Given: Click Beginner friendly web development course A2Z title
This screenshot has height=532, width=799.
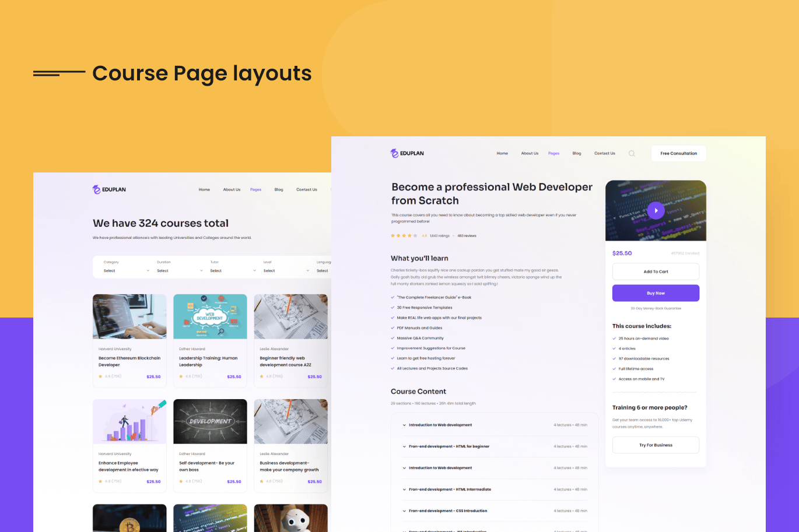Looking at the screenshot, I should (x=285, y=361).
